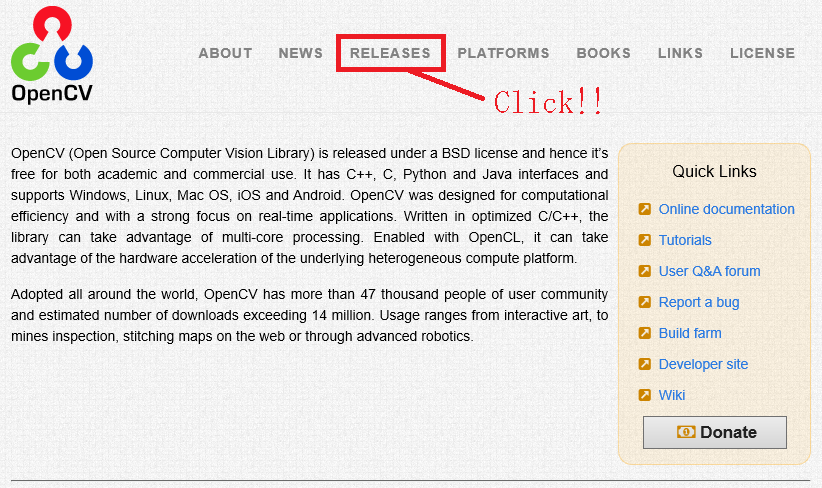Open the BOOKS navigation item

tap(603, 53)
